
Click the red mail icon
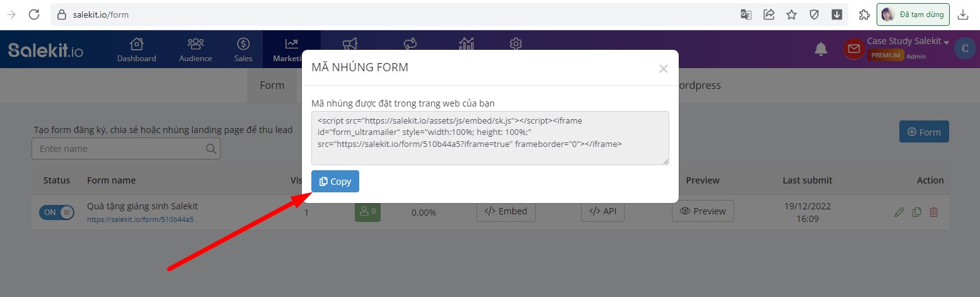point(854,49)
